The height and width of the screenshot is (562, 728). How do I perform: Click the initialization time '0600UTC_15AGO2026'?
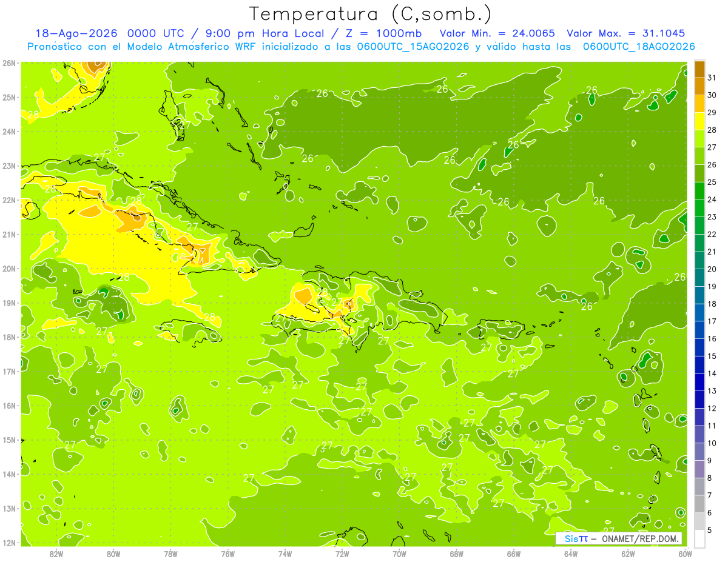[413, 47]
